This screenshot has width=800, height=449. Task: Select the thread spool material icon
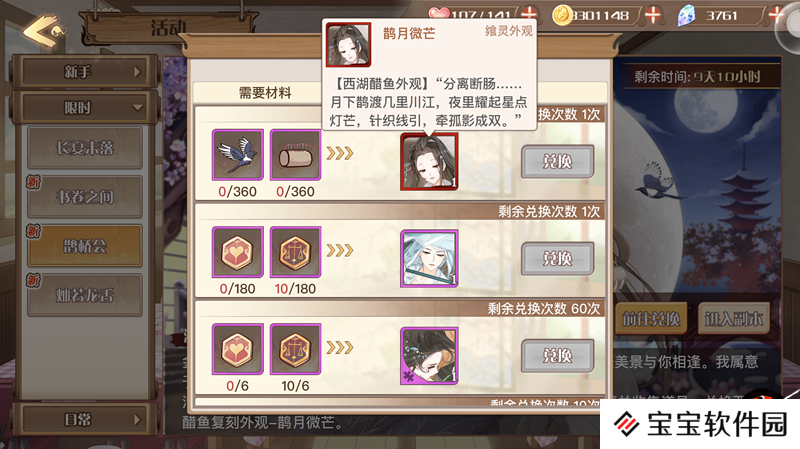295,155
